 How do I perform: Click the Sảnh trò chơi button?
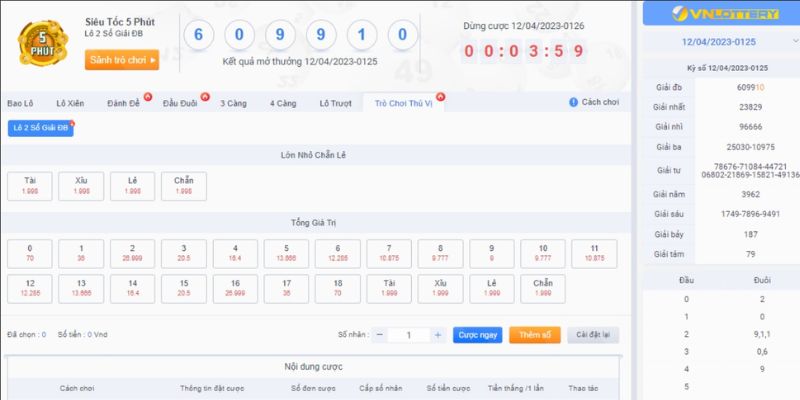pyautogui.click(x=122, y=60)
